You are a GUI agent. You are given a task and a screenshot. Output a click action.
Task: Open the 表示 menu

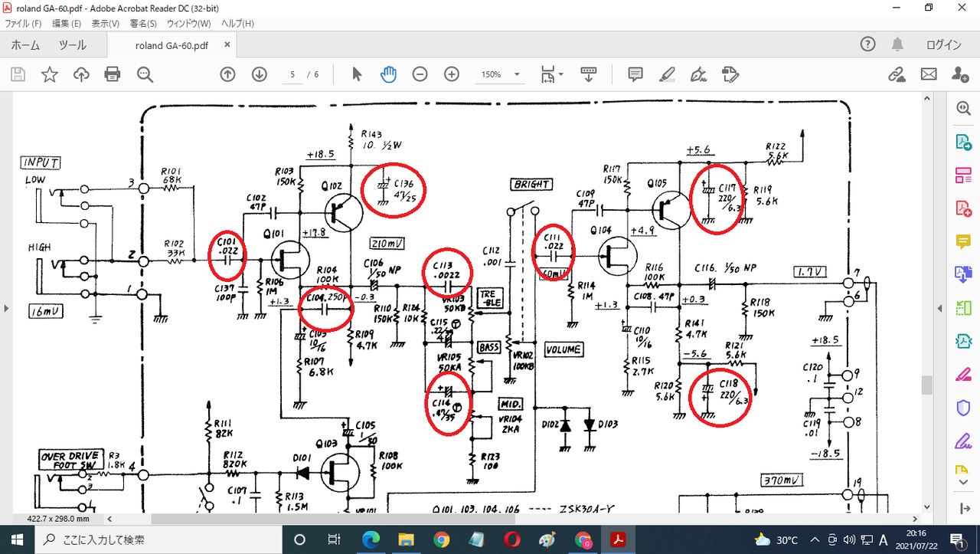pyautogui.click(x=104, y=23)
